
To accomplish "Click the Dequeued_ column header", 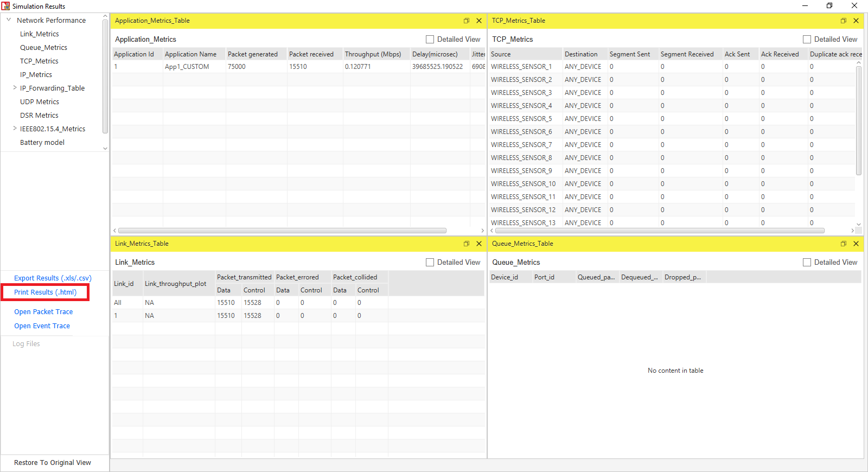I will (641, 277).
